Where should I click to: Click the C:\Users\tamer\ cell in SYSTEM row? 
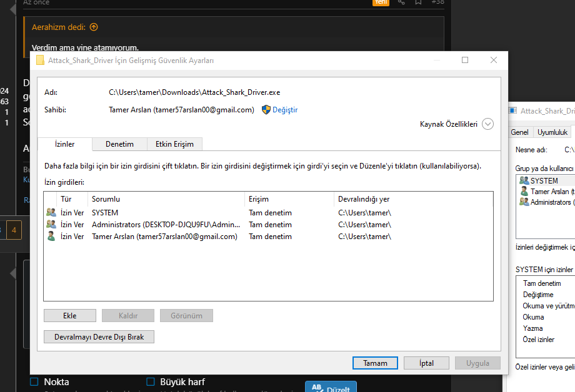(364, 213)
